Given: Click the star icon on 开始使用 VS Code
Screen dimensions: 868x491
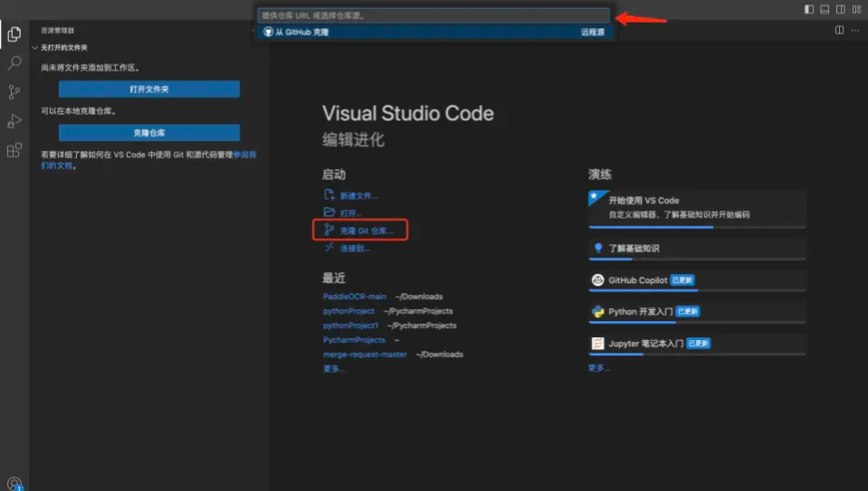Looking at the screenshot, I should coord(594,195).
